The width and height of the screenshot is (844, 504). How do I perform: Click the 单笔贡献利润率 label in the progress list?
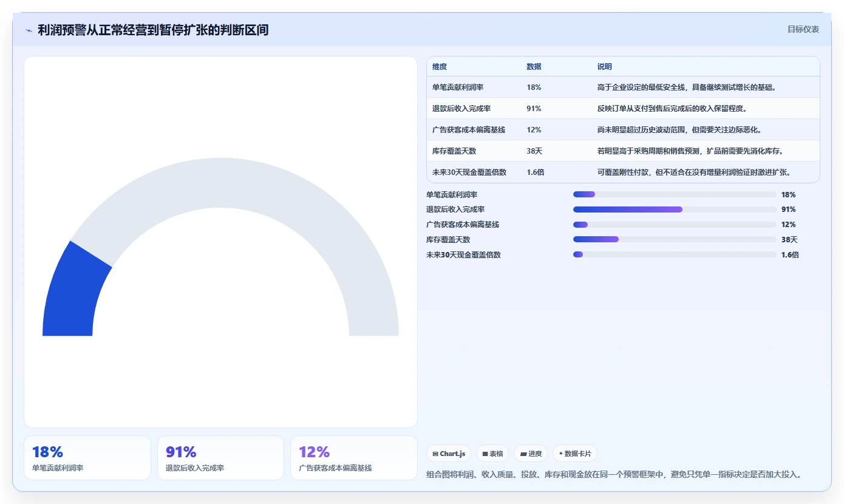coord(452,195)
